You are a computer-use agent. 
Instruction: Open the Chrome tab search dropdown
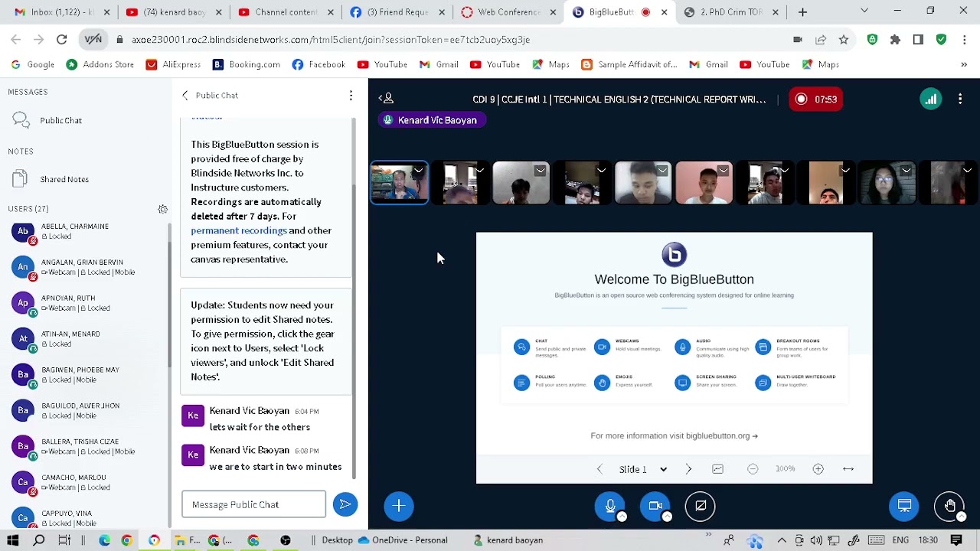coord(864,11)
